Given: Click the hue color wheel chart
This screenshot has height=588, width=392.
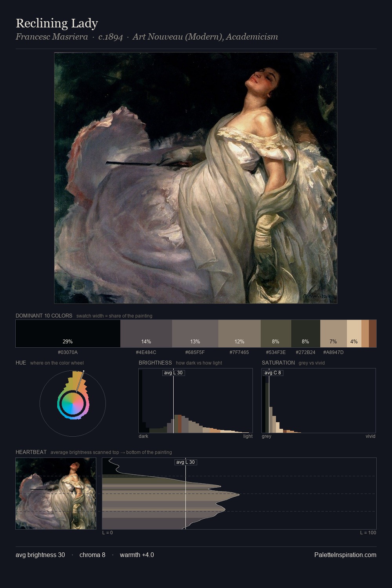Looking at the screenshot, I should (73, 403).
